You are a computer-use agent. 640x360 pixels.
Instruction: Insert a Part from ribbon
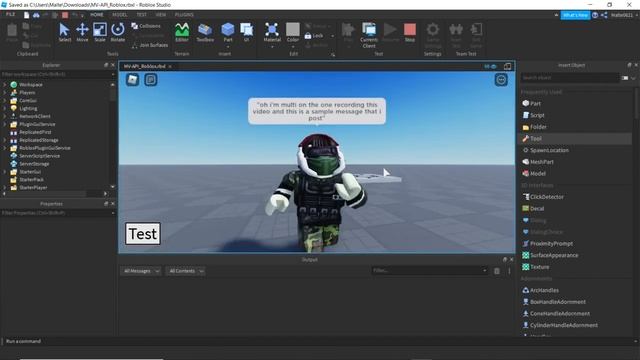(228, 33)
